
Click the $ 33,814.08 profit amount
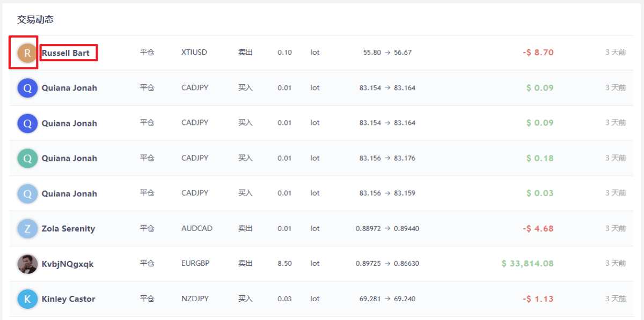(x=528, y=263)
